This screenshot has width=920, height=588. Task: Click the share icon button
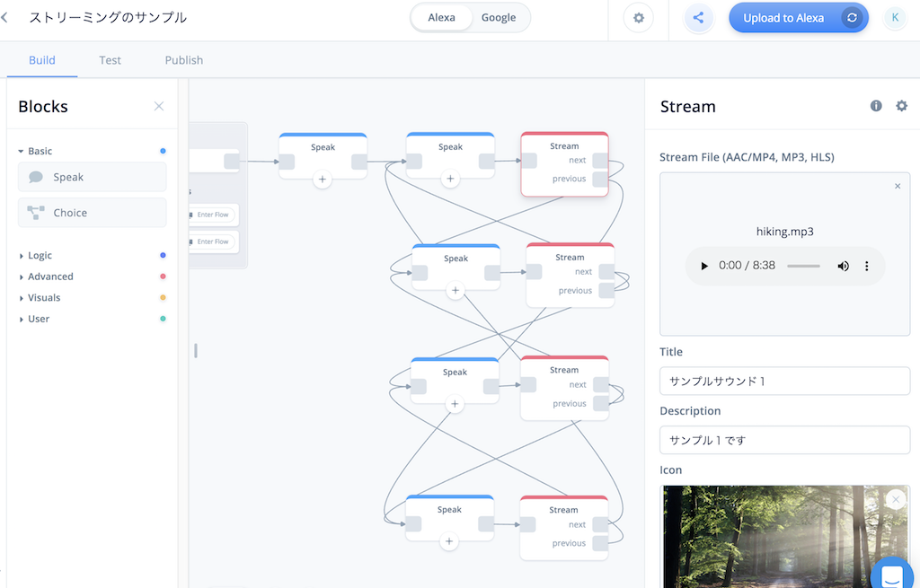pyautogui.click(x=698, y=18)
